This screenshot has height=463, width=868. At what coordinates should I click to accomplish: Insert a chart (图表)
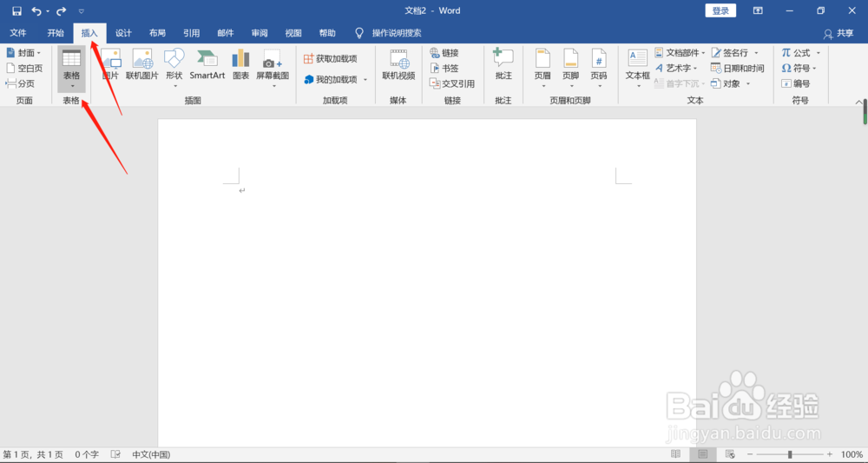[240, 65]
